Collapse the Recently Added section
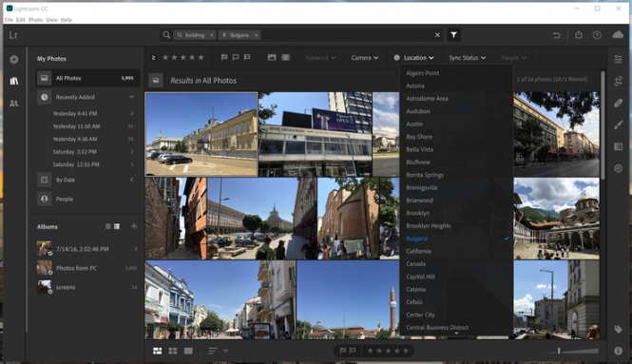The height and width of the screenshot is (364, 632). (x=132, y=97)
